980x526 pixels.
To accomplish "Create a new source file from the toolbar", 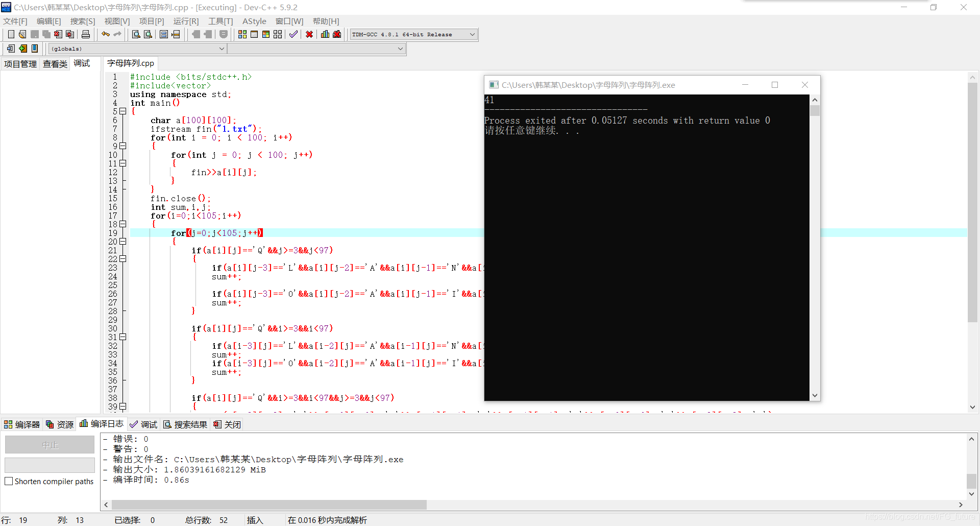I will tap(11, 34).
